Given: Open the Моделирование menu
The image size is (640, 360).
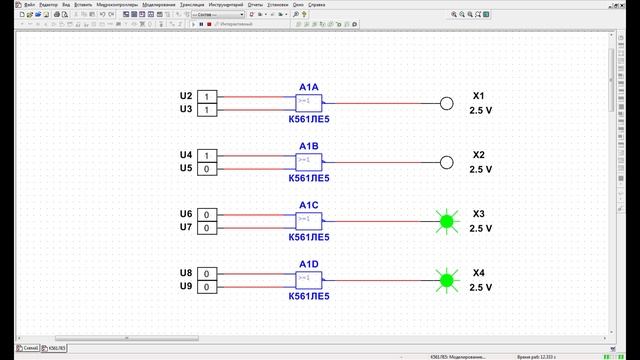Looking at the screenshot, I should pyautogui.click(x=159, y=5).
